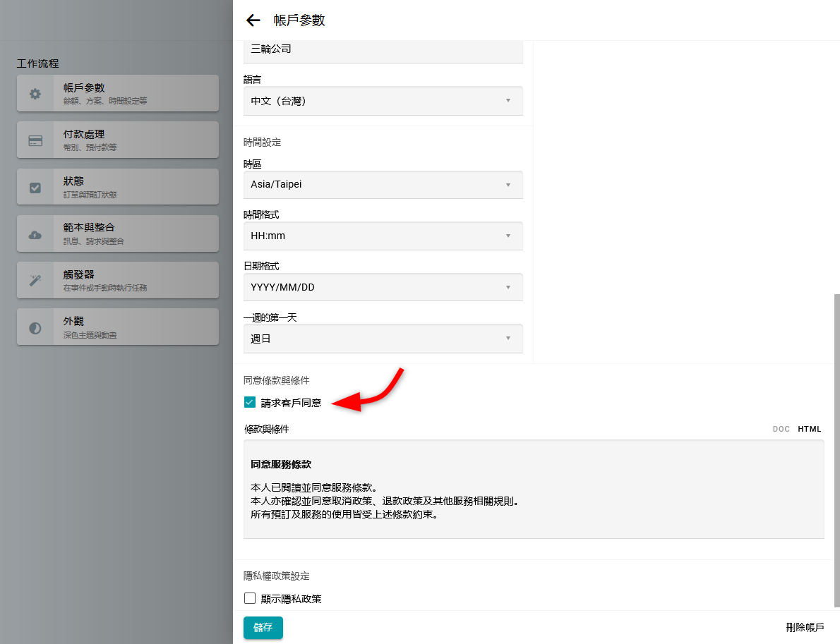Screen dimensions: 840x644
Task: Open the 時區 dropdown showing Asia/Taipei
Action: click(x=383, y=185)
